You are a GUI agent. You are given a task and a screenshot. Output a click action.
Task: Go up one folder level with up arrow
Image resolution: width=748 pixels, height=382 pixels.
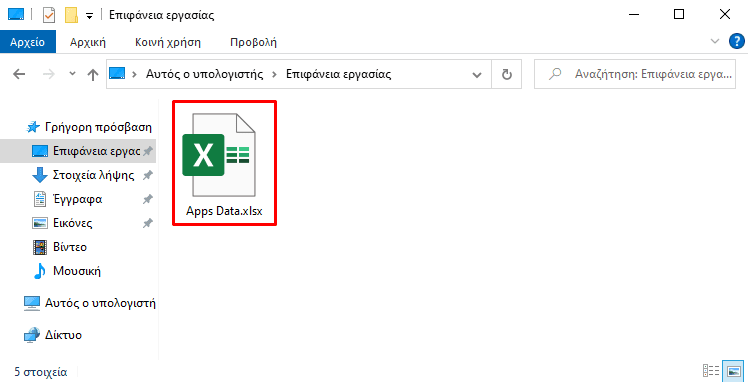coord(93,74)
